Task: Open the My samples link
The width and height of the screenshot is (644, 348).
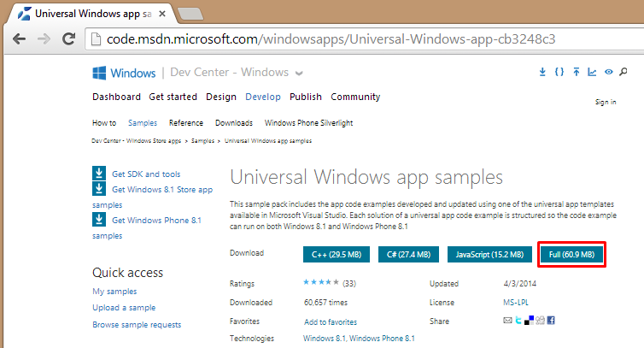Action: [114, 292]
